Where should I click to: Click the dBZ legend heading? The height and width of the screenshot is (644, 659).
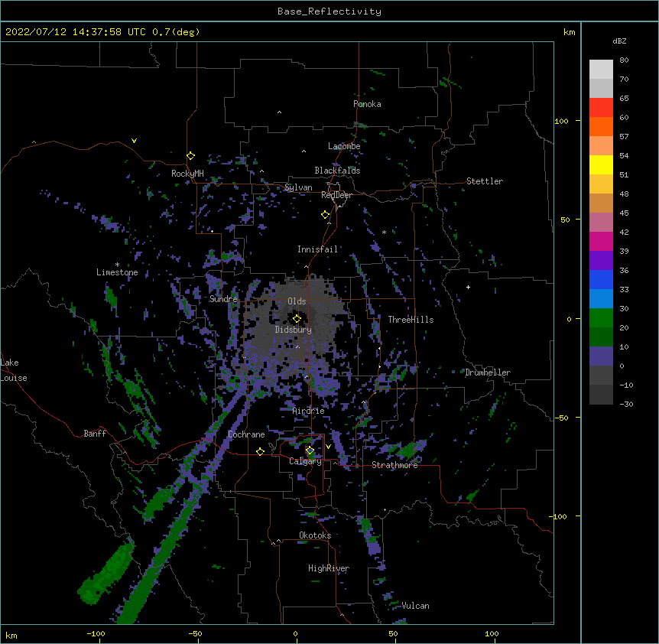[x=619, y=41]
